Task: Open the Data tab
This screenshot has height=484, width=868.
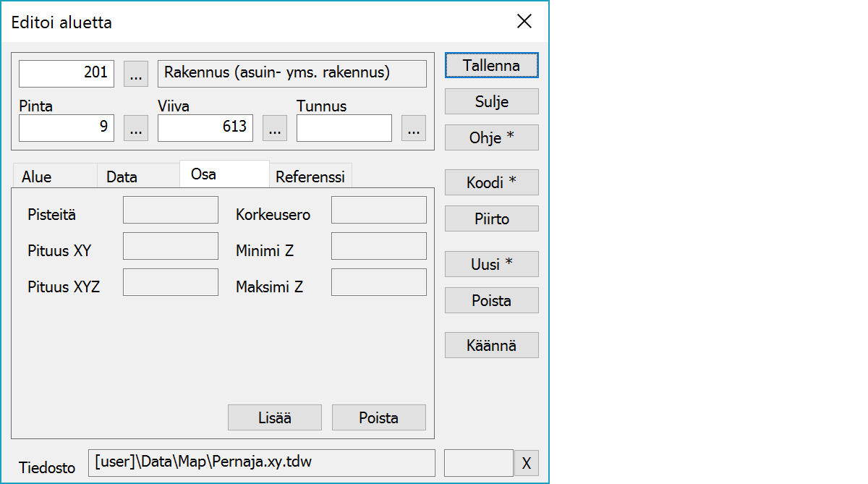Action: 122,177
